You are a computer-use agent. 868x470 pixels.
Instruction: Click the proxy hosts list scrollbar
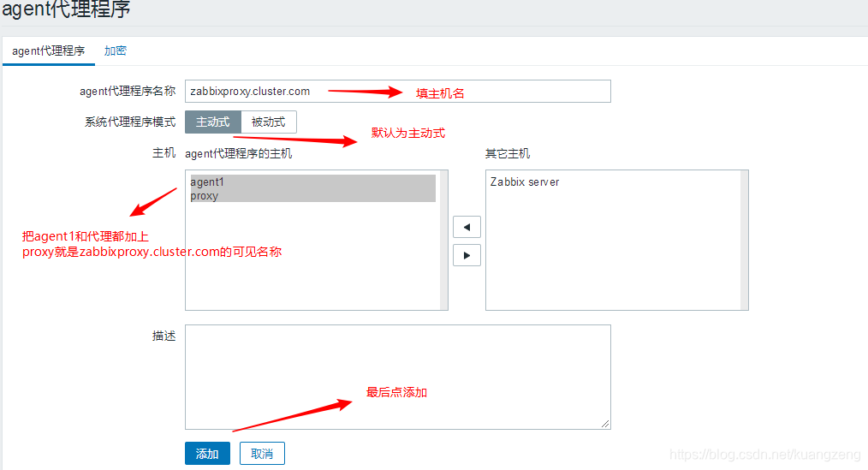pos(444,241)
